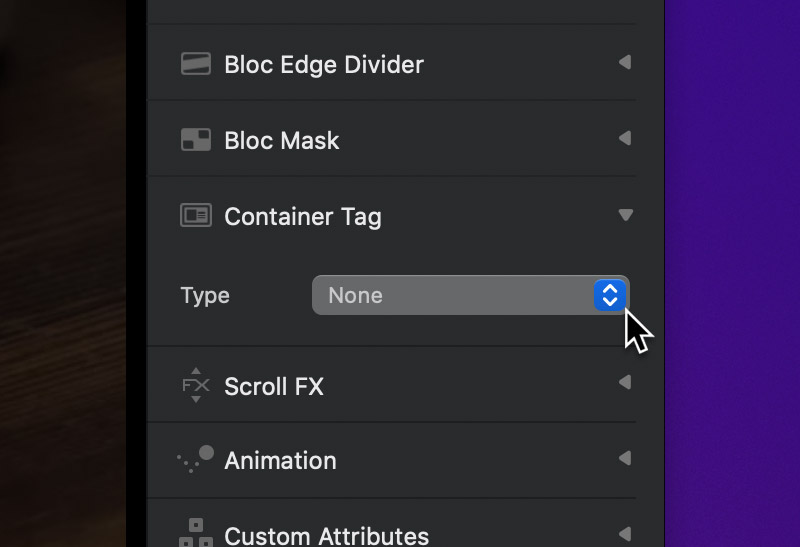The height and width of the screenshot is (547, 800).
Task: Click the Type field label
Action: tap(205, 296)
